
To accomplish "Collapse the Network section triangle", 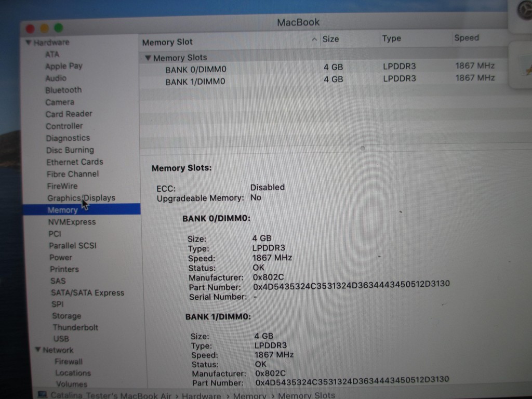I will pos(38,350).
